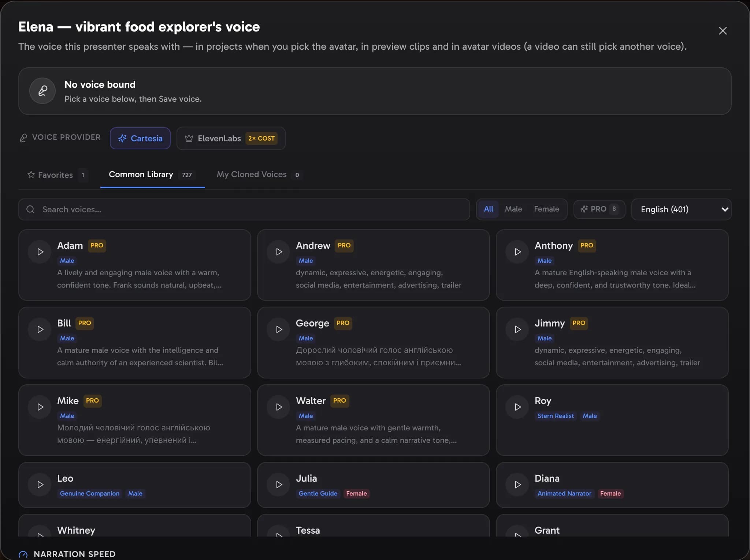Viewport: 750px width, 560px height.
Task: Play the Roy voice preview
Action: [x=517, y=407]
